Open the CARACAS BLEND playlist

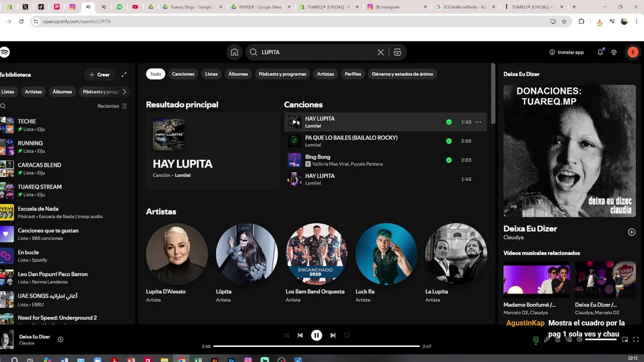67,169
